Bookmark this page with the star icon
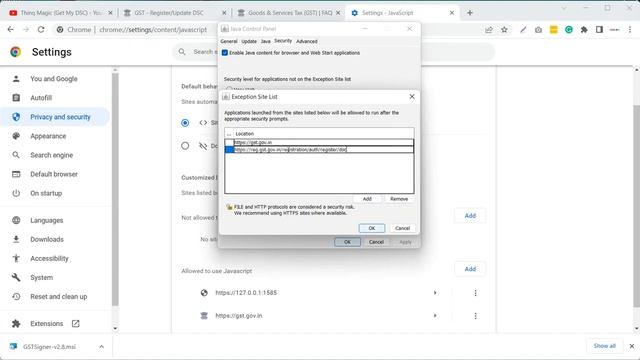Image resolution: width=640 pixels, height=360 pixels. click(x=504, y=29)
